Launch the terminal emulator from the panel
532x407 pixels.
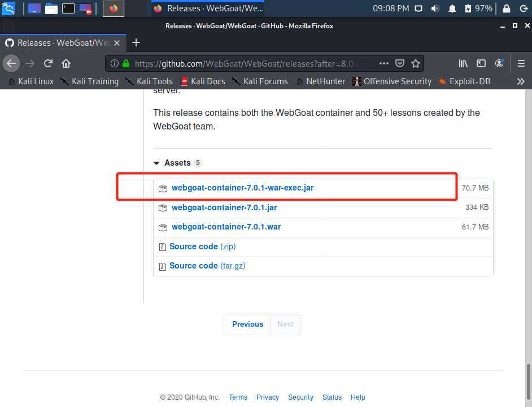coord(68,8)
